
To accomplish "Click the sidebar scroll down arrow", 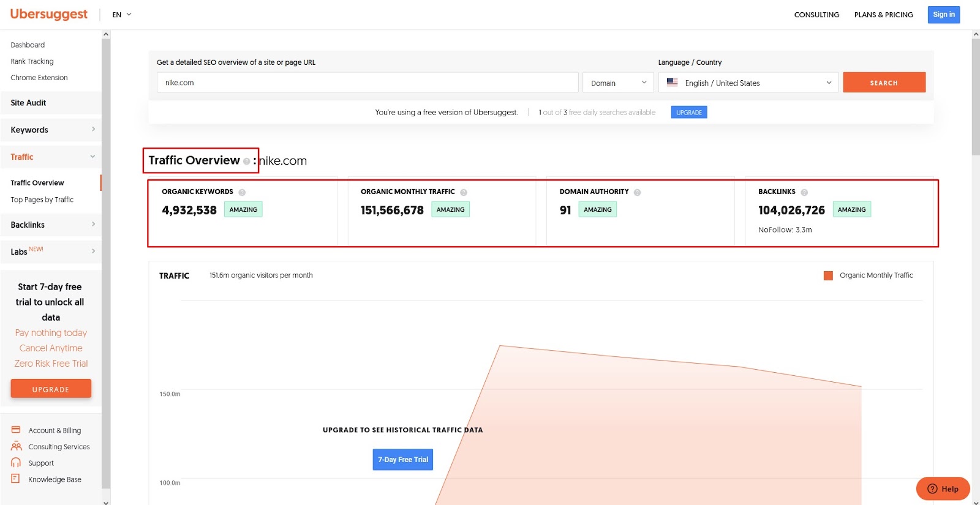I will coord(106,502).
